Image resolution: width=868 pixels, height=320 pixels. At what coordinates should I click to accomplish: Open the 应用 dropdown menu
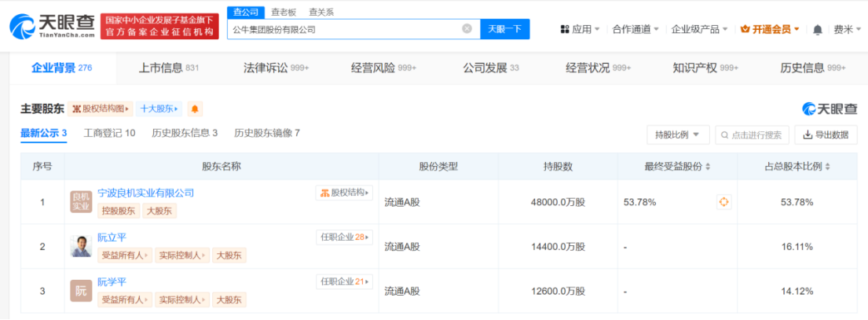pyautogui.click(x=580, y=29)
